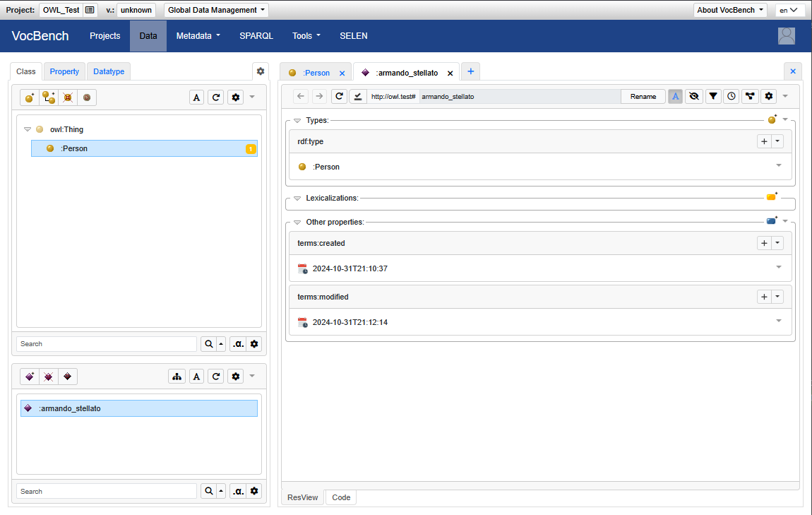Open About VocBench dropdown
This screenshot has width=812, height=515.
pyautogui.click(x=729, y=10)
